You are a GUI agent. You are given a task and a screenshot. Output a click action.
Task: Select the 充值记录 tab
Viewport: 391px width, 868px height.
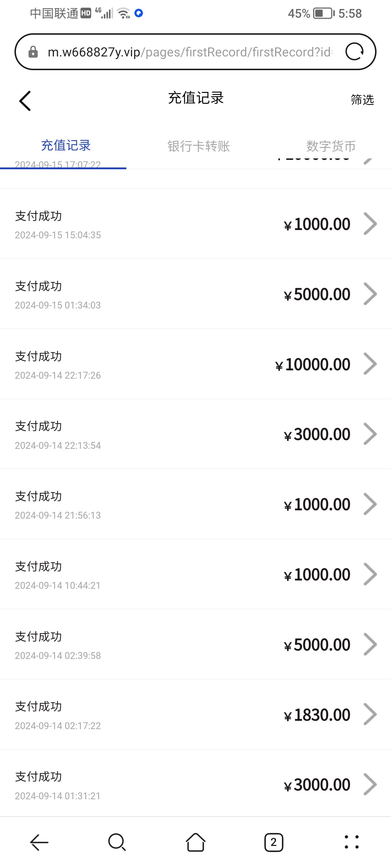pyautogui.click(x=66, y=145)
